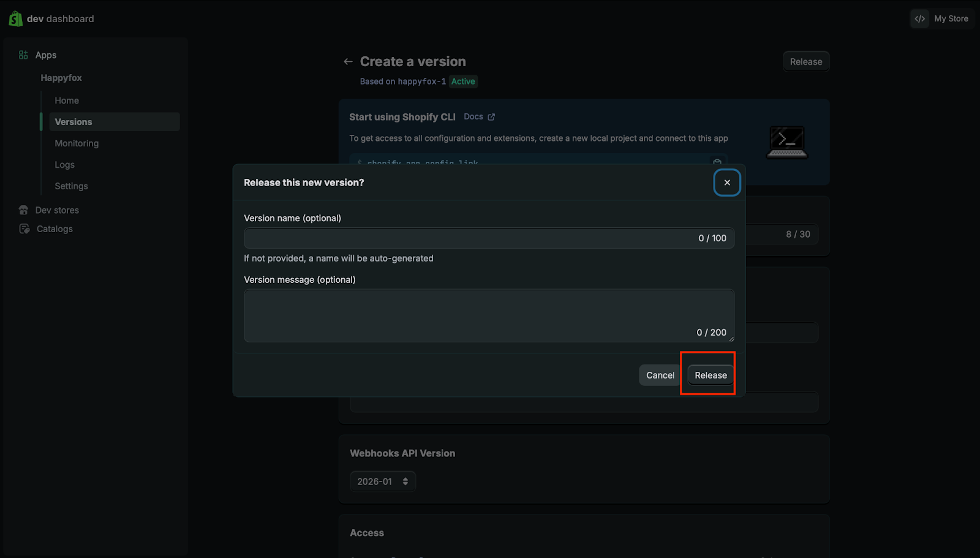Cancel the release dialog
This screenshot has width=980, height=558.
click(660, 375)
